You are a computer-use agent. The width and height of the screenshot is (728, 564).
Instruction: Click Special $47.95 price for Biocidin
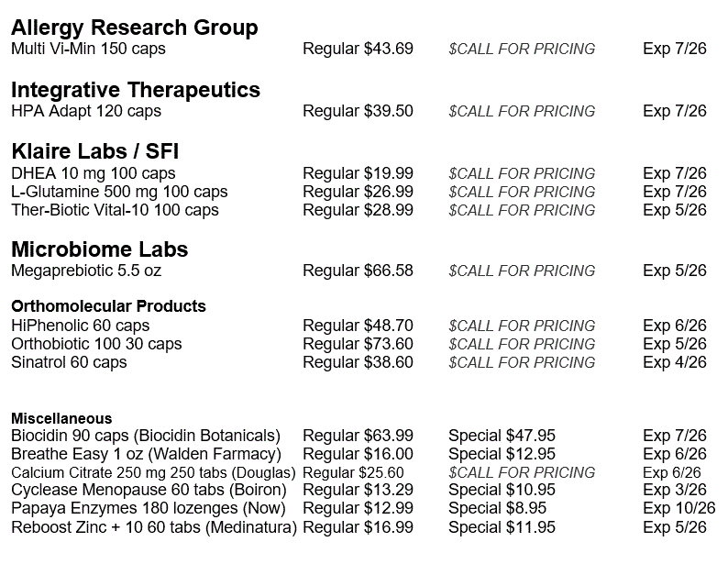click(x=502, y=436)
